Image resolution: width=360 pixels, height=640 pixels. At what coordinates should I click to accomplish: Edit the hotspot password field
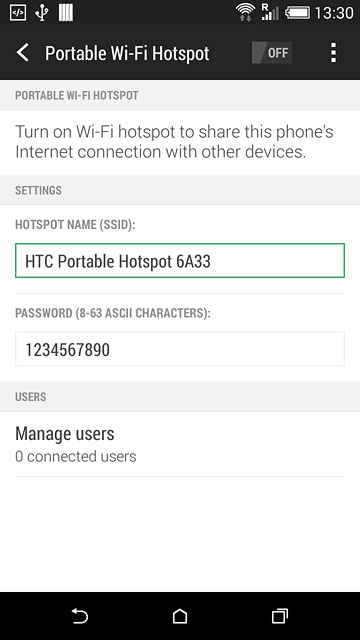point(180,349)
